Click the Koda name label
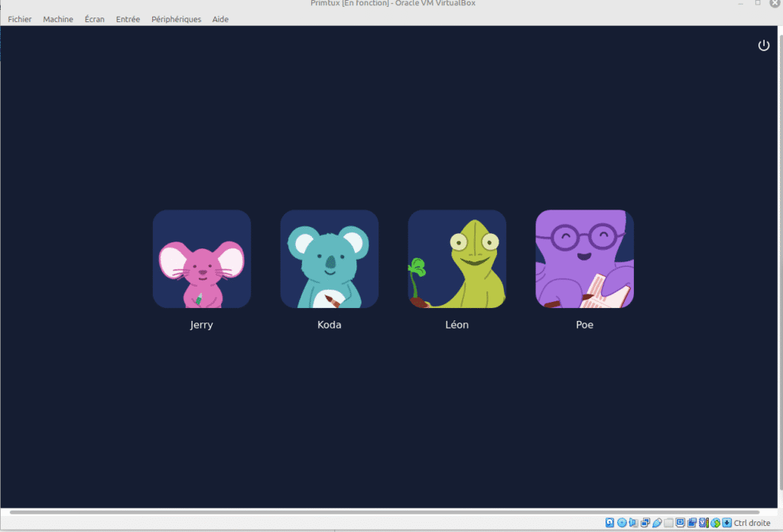 pyautogui.click(x=330, y=325)
